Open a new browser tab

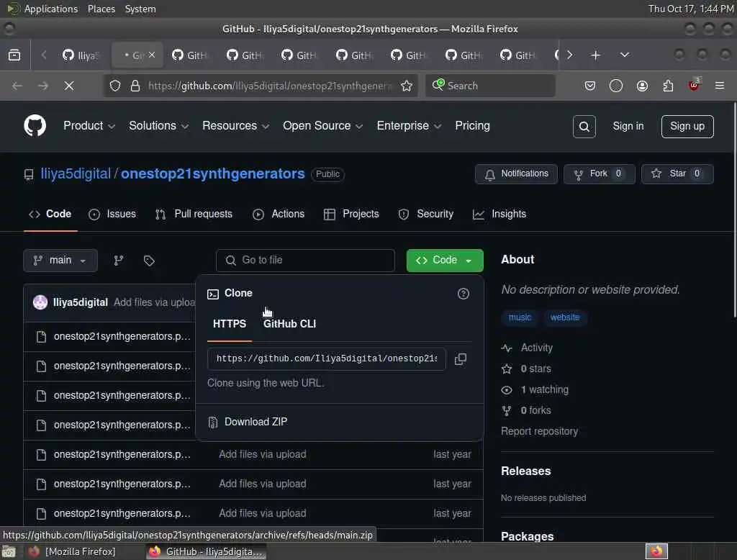point(595,55)
